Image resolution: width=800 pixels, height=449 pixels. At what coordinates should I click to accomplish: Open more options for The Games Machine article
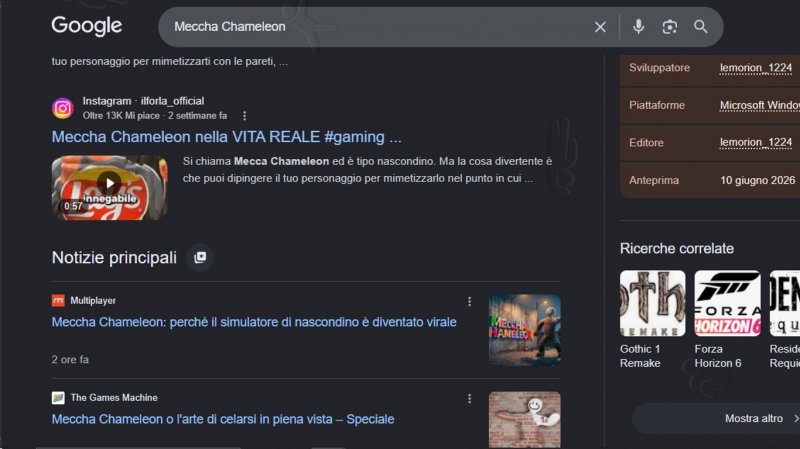[469, 398]
